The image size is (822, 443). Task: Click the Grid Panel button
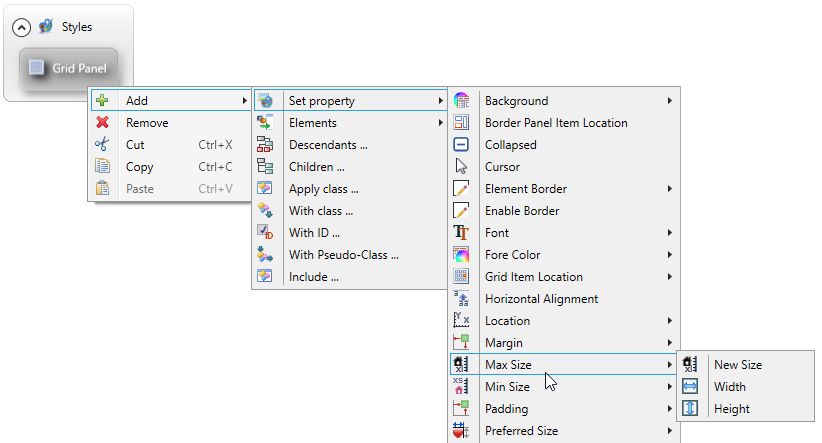pyautogui.click(x=68, y=69)
